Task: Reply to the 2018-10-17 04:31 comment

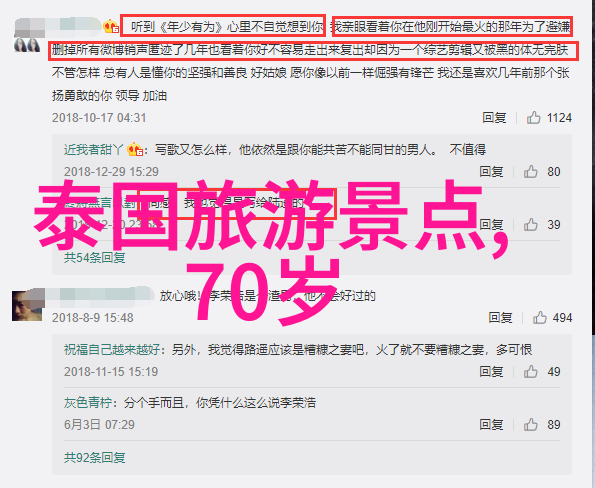Action: tap(494, 118)
